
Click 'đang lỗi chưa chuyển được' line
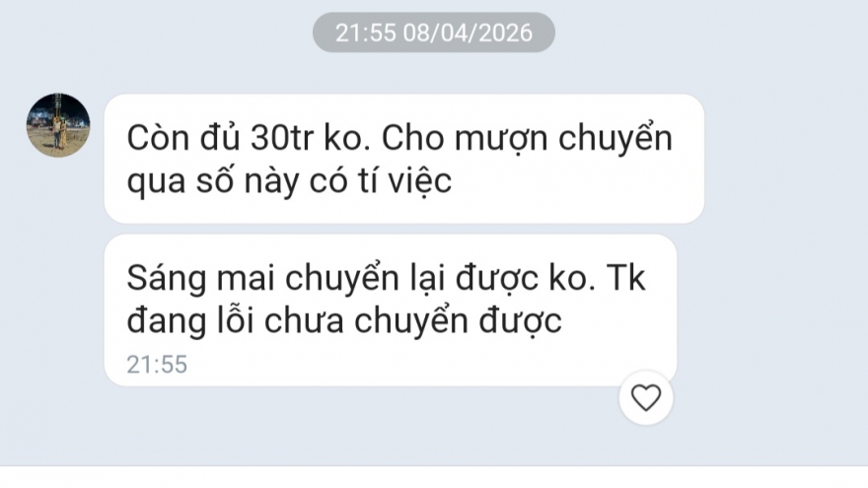(344, 321)
